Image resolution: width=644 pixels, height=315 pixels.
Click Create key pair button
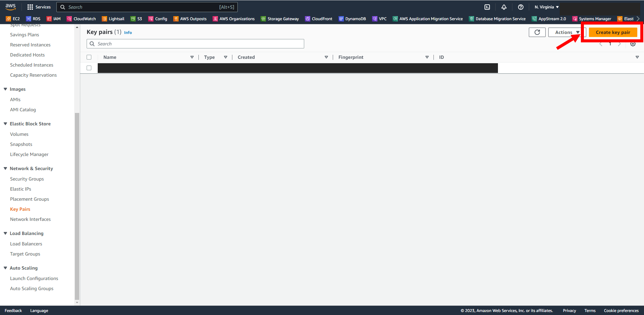coord(613,32)
